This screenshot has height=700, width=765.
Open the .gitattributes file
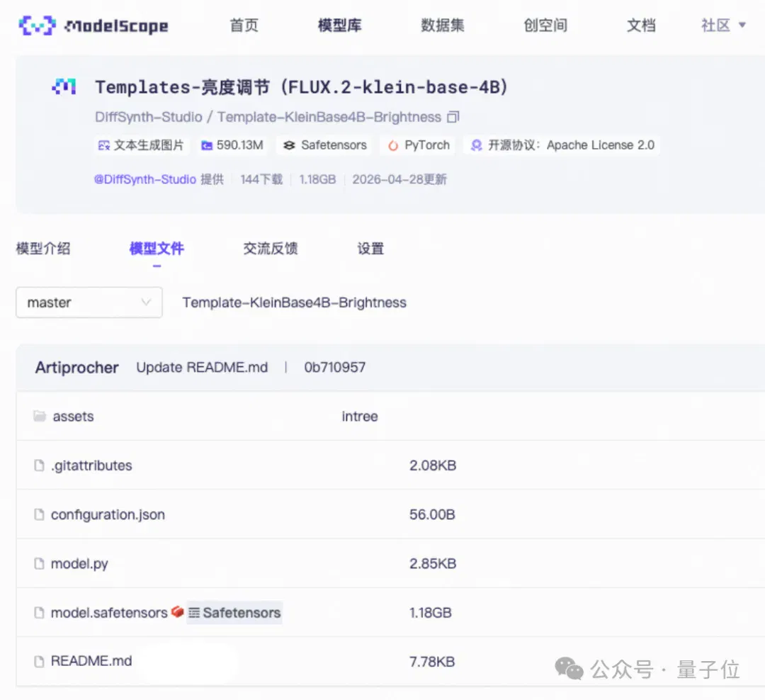[91, 465]
